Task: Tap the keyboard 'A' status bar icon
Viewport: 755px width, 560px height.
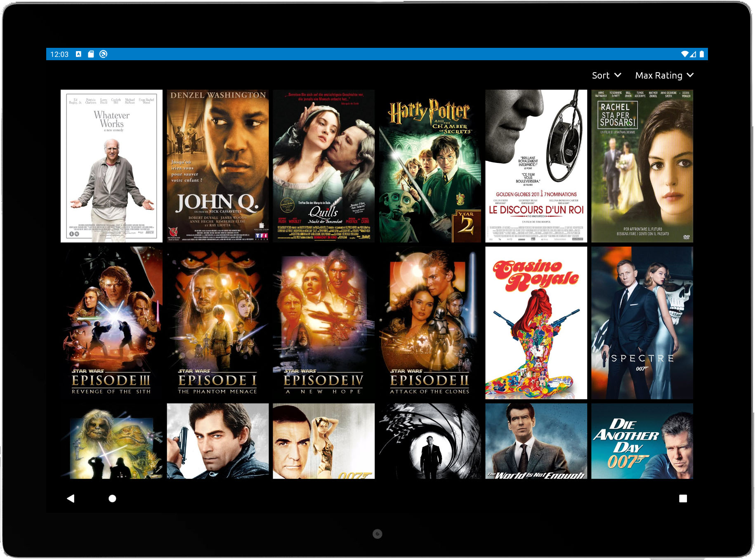Action: [78, 54]
